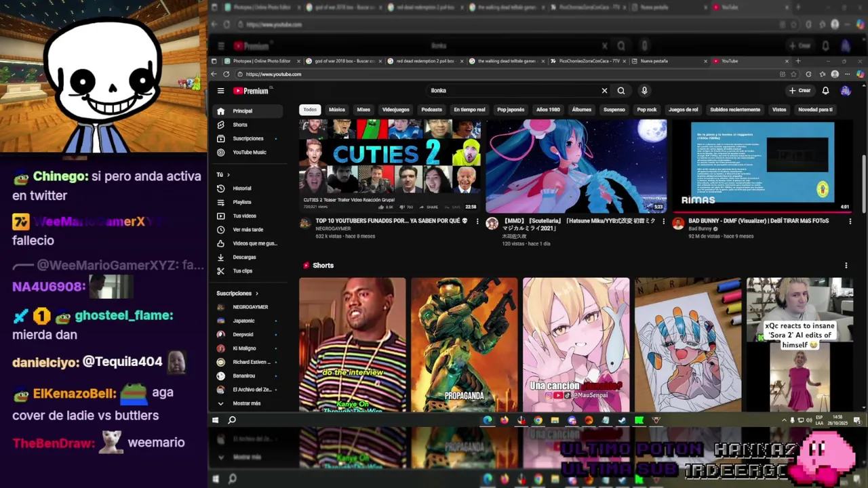
Task: Select the Mixes filter chip
Action: (363, 110)
